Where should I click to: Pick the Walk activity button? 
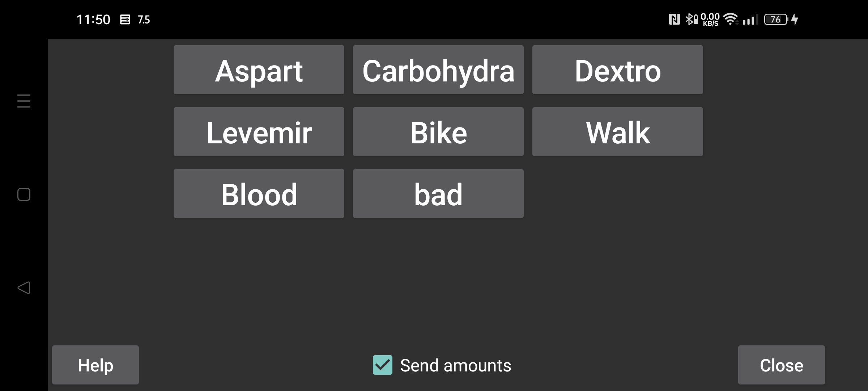click(x=618, y=132)
